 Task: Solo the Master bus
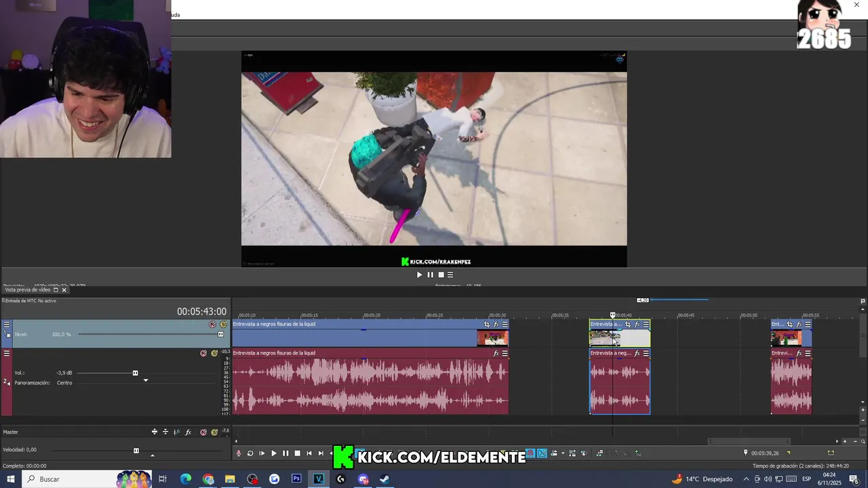click(x=214, y=432)
